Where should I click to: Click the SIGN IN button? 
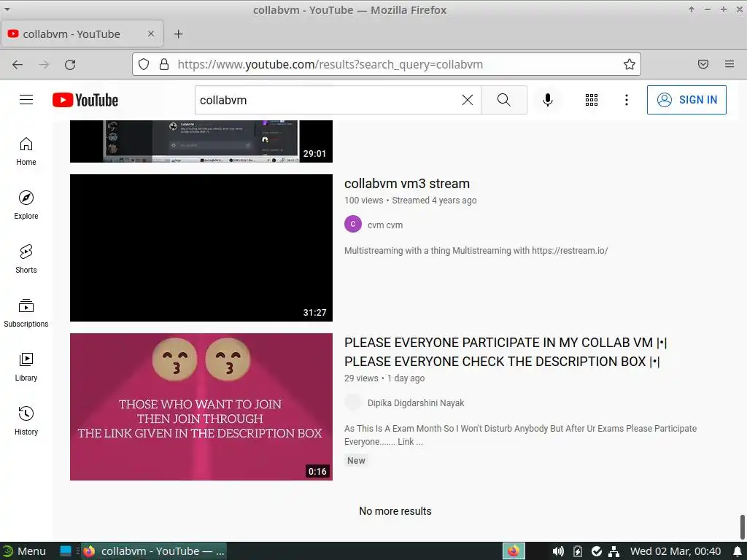click(x=686, y=100)
